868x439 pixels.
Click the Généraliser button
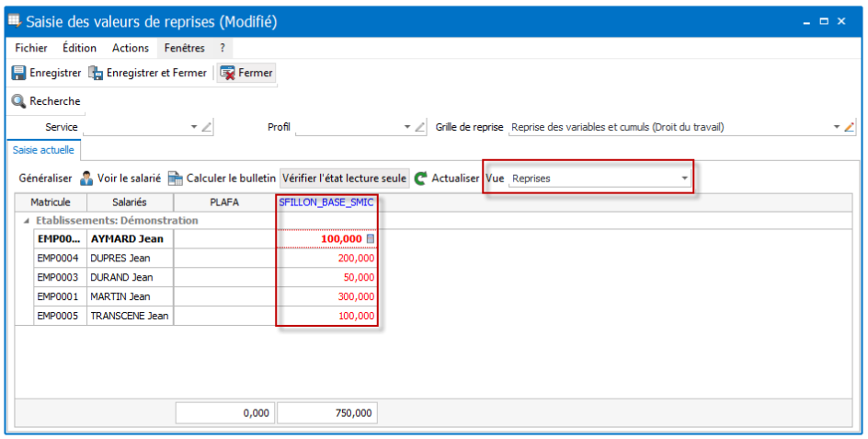[x=45, y=179]
